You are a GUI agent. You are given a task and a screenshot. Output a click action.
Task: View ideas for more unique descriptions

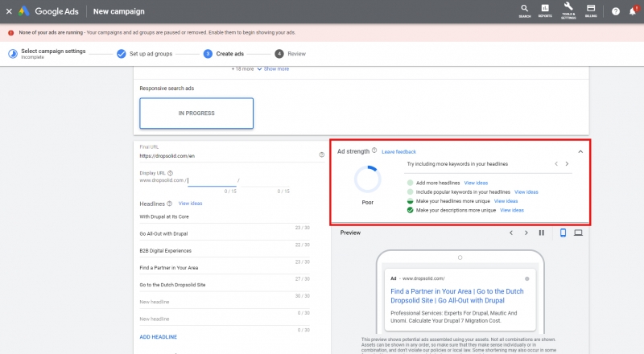[512, 210]
